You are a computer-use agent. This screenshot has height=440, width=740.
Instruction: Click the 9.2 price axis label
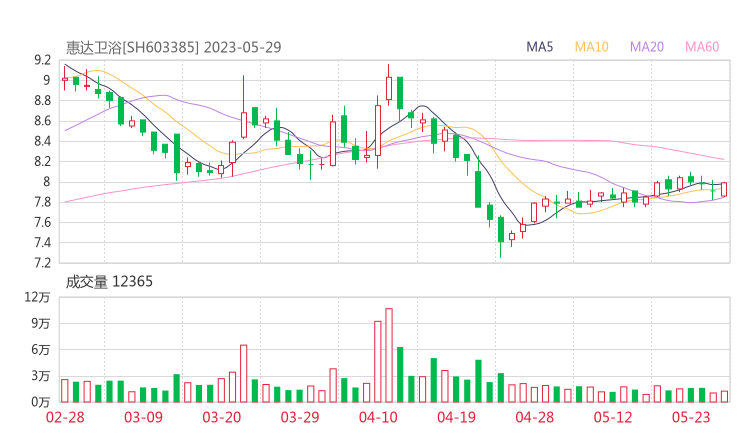click(x=42, y=60)
